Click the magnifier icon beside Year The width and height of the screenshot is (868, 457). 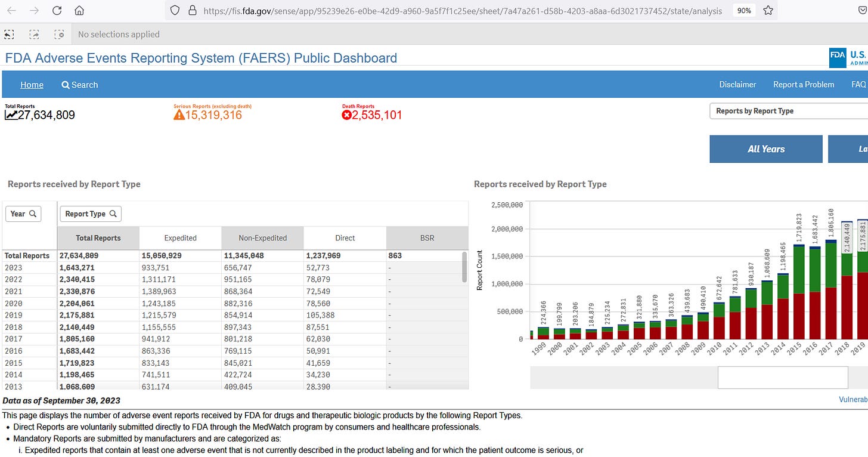coord(33,214)
